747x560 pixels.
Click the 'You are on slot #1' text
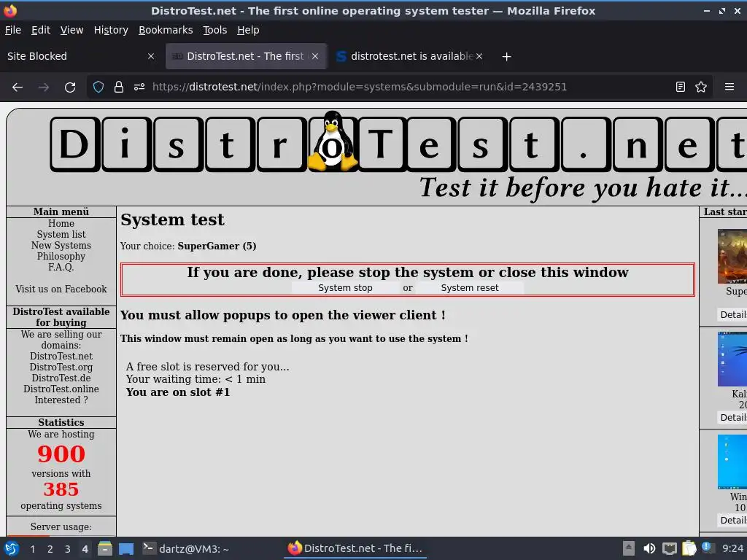pos(178,392)
